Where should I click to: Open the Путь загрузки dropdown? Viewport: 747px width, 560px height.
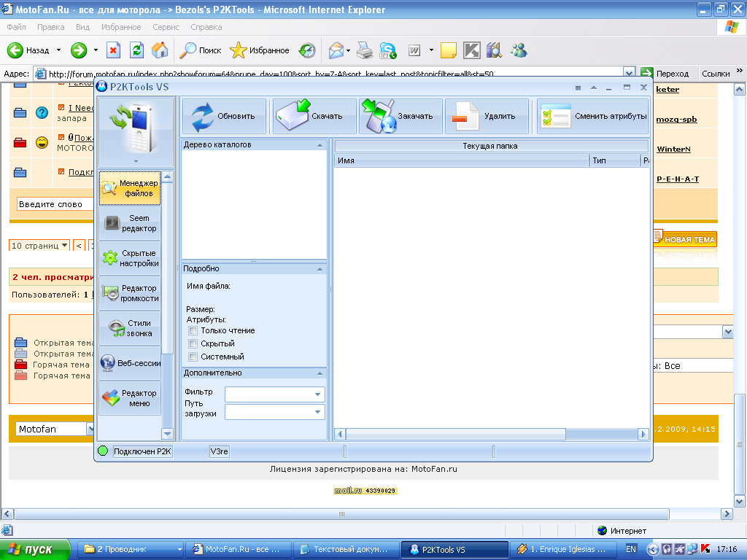pyautogui.click(x=318, y=412)
